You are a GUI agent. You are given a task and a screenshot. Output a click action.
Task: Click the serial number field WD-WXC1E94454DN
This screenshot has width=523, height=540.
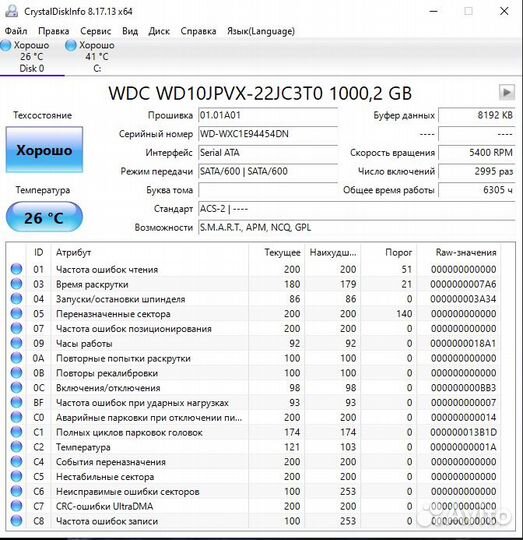point(268,134)
